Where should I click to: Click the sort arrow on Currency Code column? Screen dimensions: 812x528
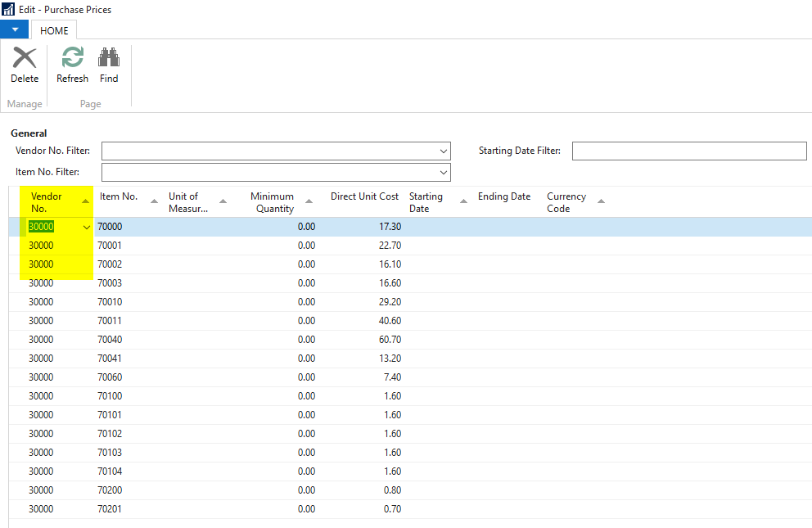coord(601,201)
